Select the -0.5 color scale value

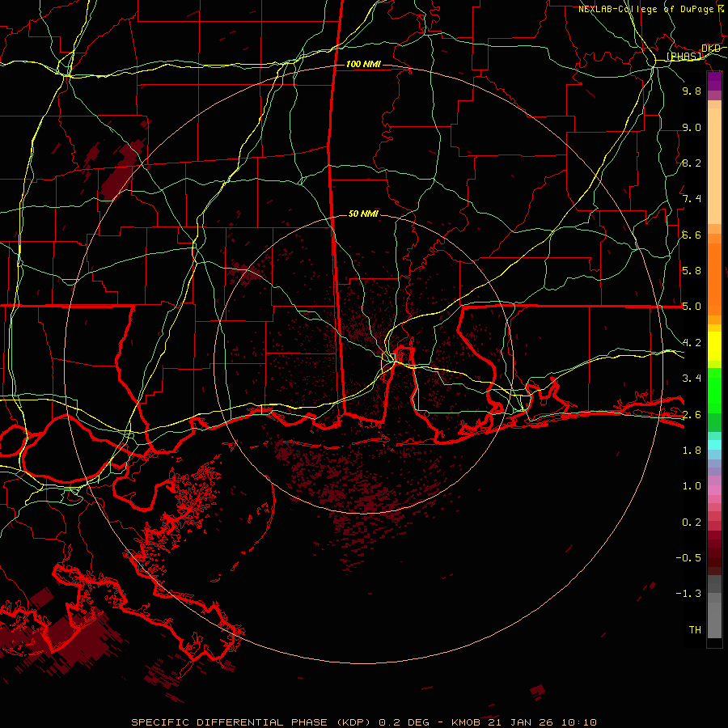click(688, 558)
